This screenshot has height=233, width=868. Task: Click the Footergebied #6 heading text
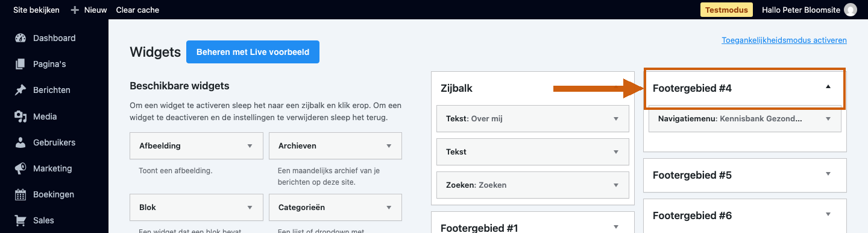(692, 215)
